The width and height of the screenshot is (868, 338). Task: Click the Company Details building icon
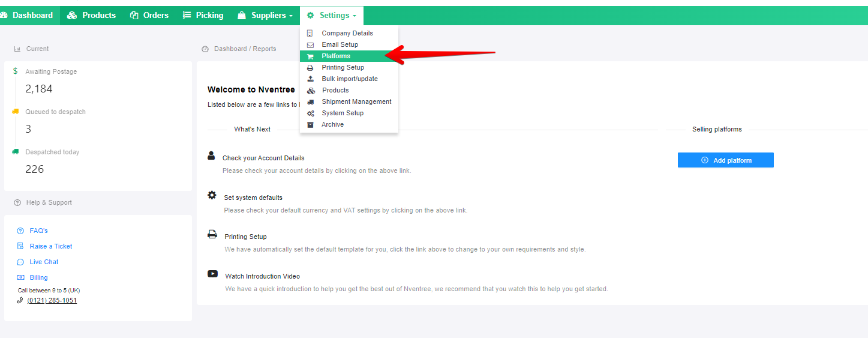coord(310,33)
